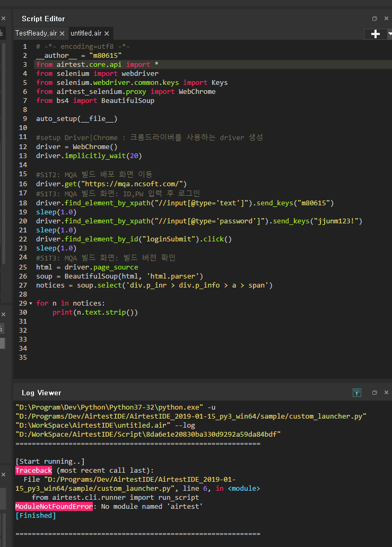Switch to the untitled.air tab

pyautogui.click(x=86, y=33)
